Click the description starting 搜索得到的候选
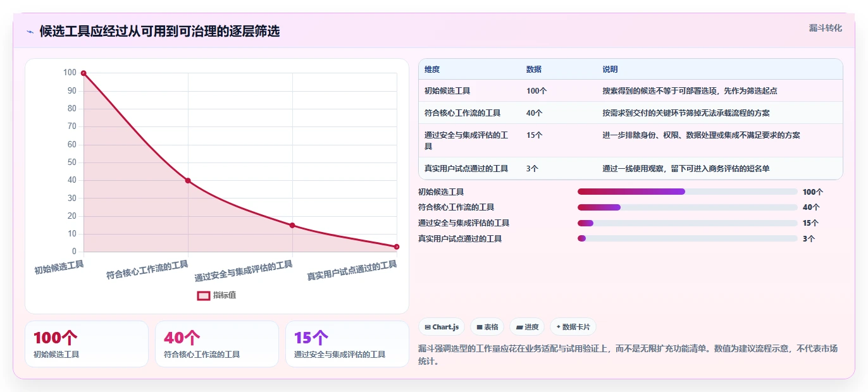This screenshot has height=392, width=868. (x=690, y=91)
